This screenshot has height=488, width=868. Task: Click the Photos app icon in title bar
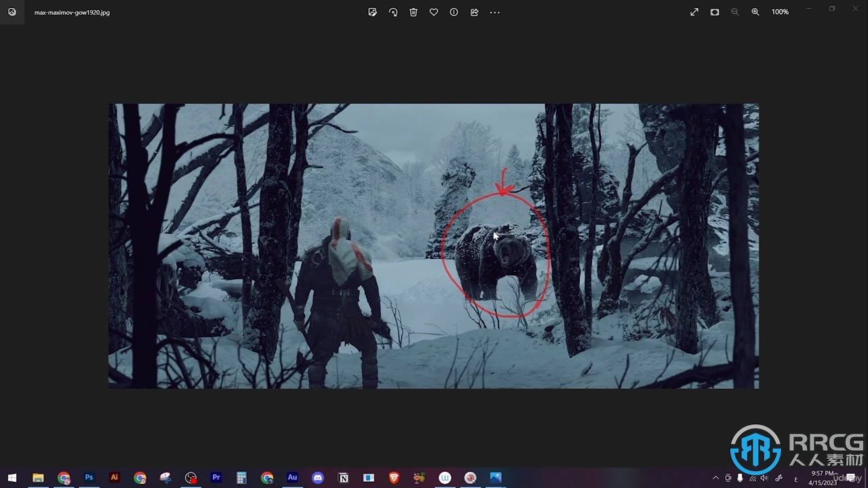(x=12, y=12)
